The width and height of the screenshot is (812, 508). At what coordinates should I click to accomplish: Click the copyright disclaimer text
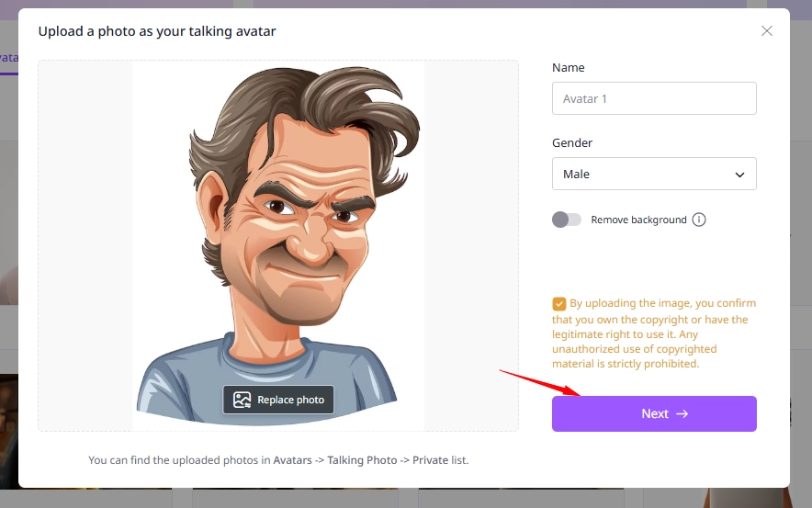[x=654, y=334]
